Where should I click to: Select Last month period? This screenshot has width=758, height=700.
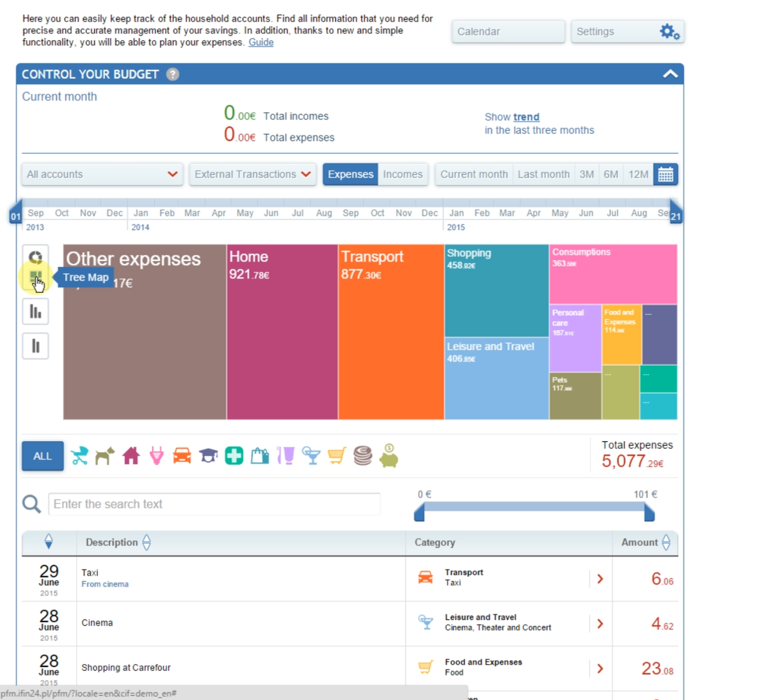pyautogui.click(x=543, y=174)
